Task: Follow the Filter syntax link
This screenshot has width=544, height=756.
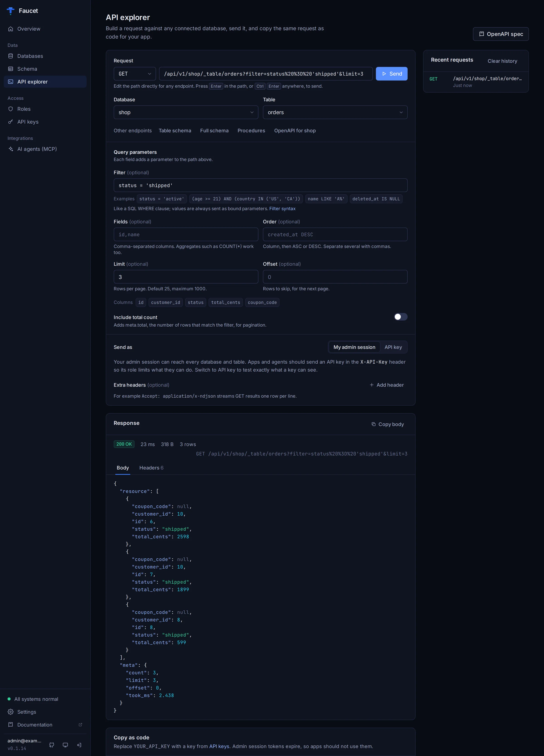Action: coord(282,209)
